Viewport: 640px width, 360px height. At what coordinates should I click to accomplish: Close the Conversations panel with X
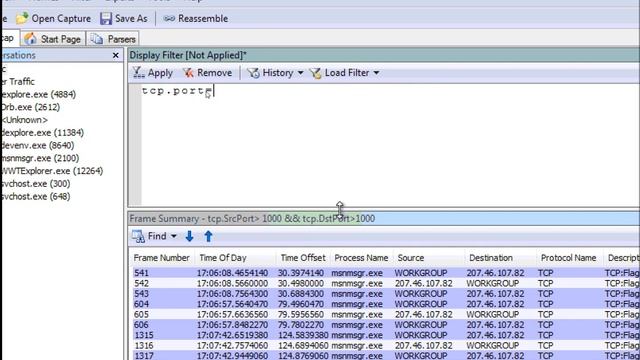click(x=116, y=55)
